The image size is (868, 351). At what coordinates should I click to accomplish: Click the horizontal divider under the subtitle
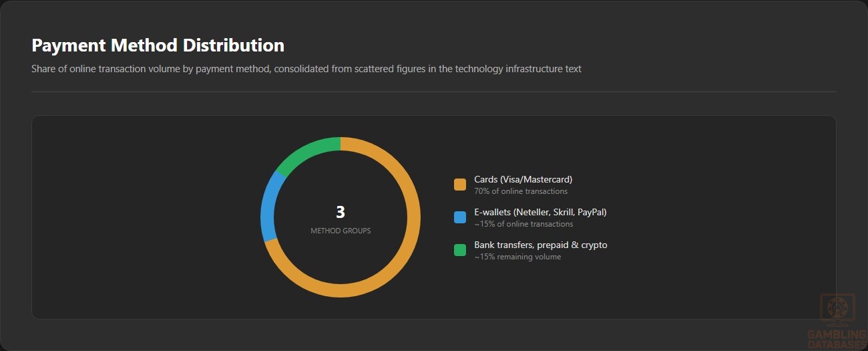click(x=434, y=91)
